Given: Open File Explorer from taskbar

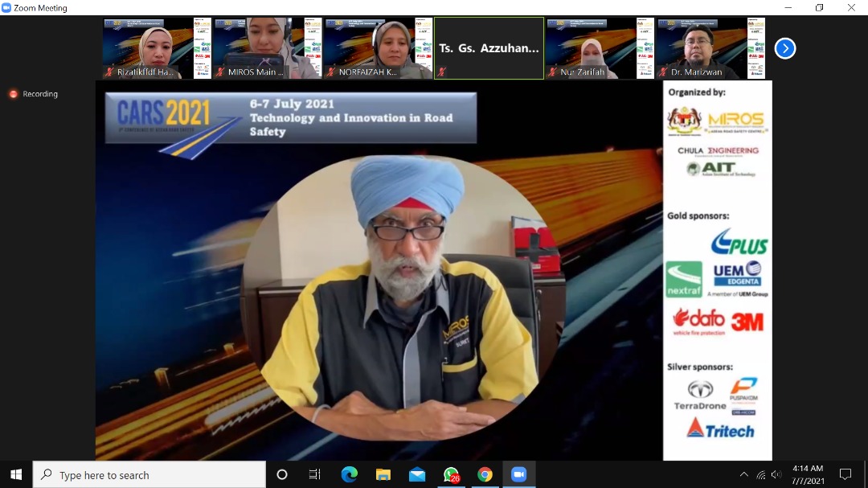Looking at the screenshot, I should (x=383, y=474).
